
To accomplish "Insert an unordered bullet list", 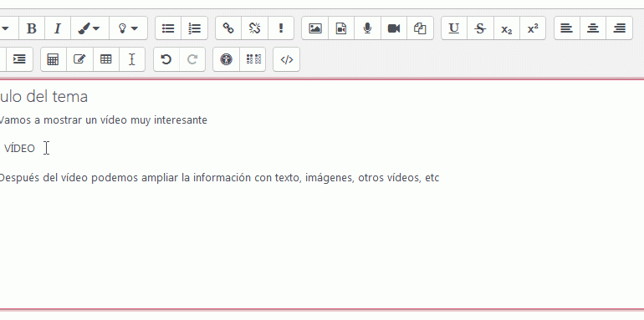I will [x=168, y=28].
